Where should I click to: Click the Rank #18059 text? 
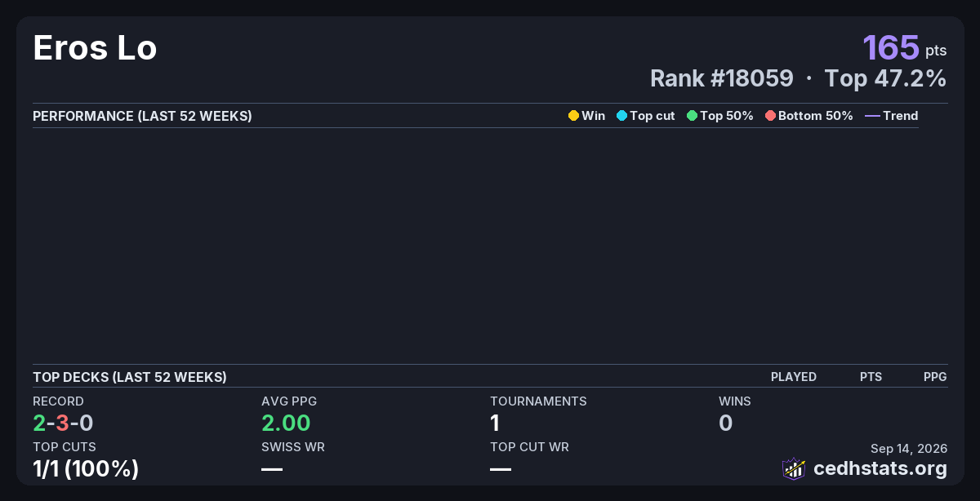[x=721, y=78]
